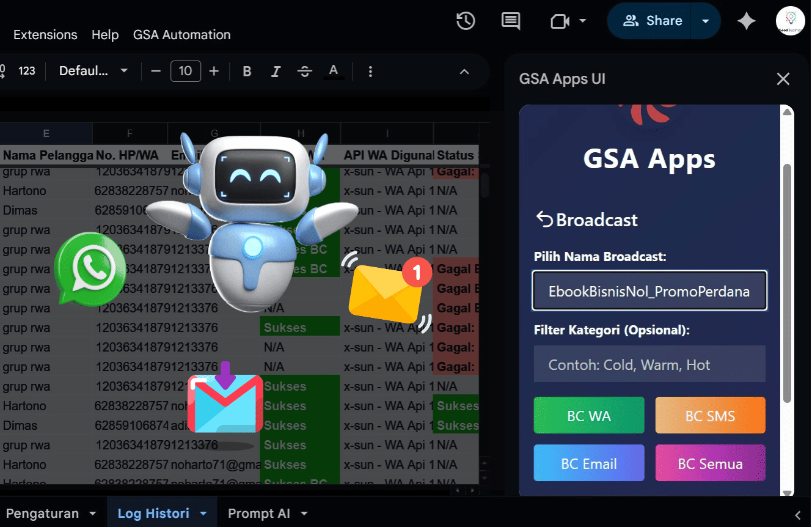The image size is (812, 527).
Task: Select column F header
Action: click(130, 133)
